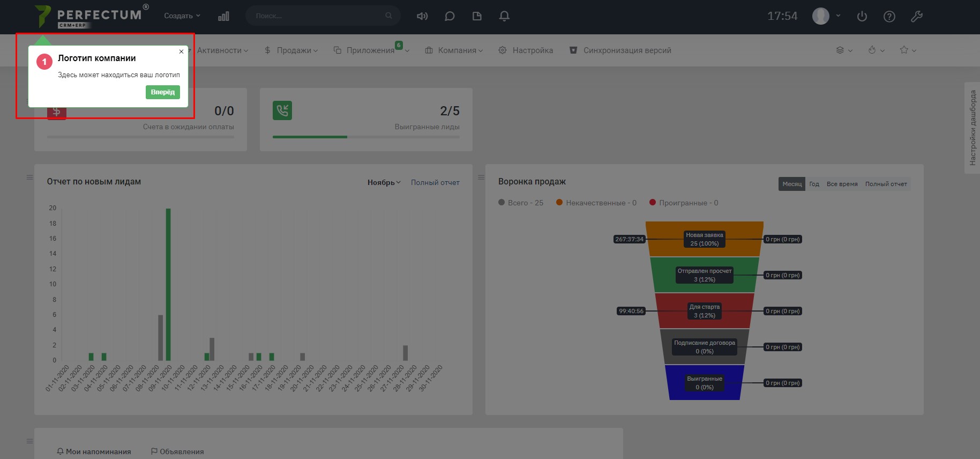Toggle the Некачественные legend item
The width and height of the screenshot is (980, 459).
[596, 203]
